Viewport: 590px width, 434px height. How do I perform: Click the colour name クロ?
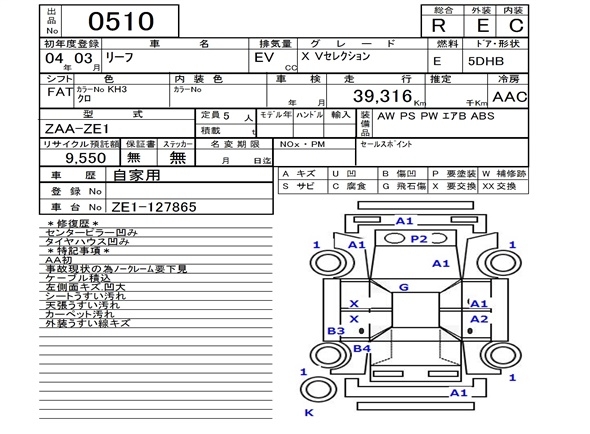pos(84,99)
